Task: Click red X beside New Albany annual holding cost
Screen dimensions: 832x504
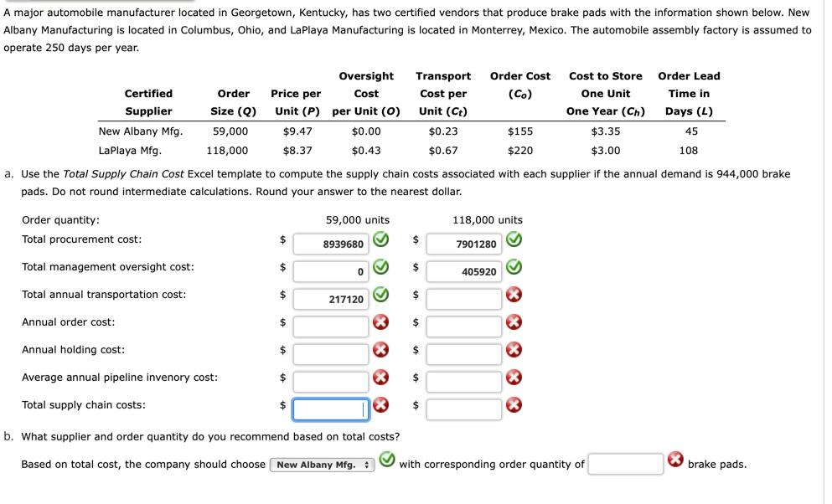Action: tap(380, 349)
